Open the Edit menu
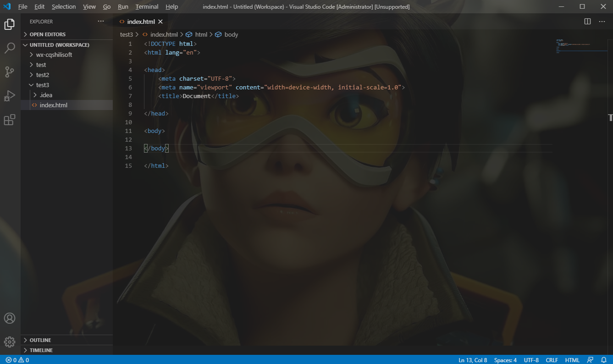The height and width of the screenshot is (364, 613). 39,6
